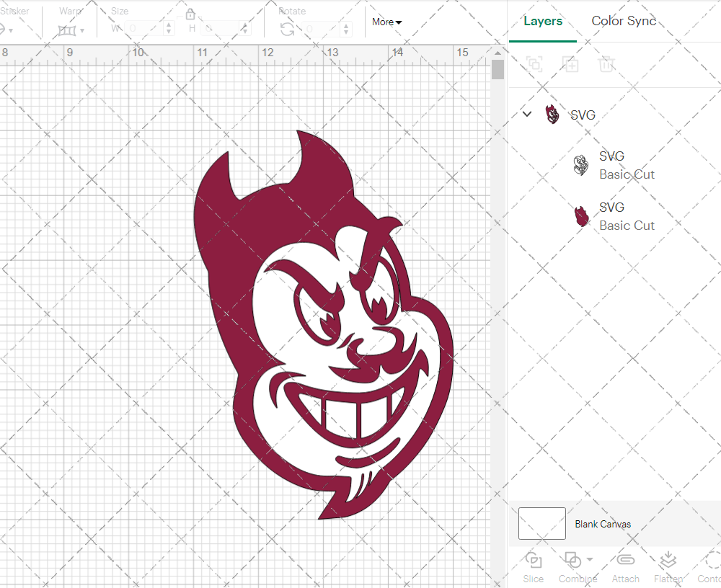Viewport: 721px width, 588px height.
Task: Click the Warp tool icon
Action: (x=68, y=29)
